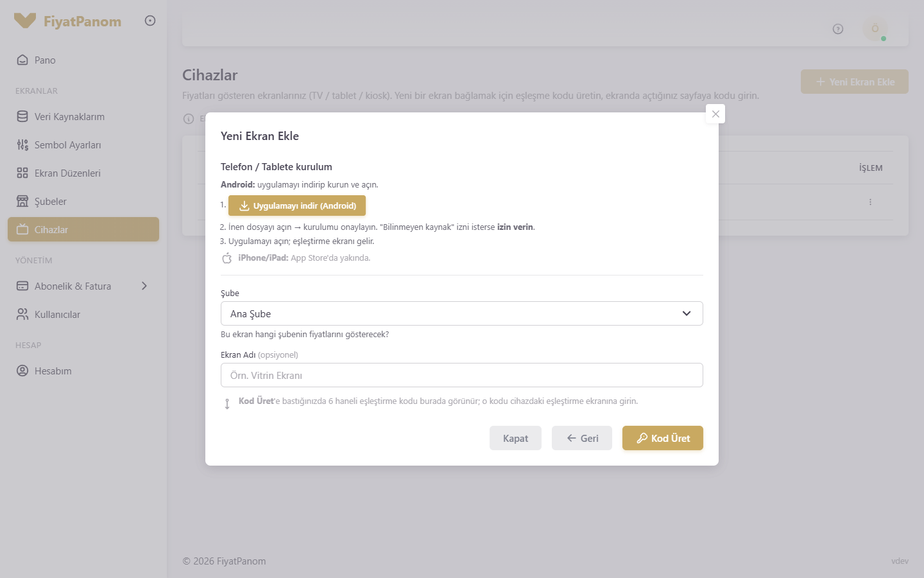Screen dimensions: 924x578
Task: Open help question mark icon
Action: 838,29
